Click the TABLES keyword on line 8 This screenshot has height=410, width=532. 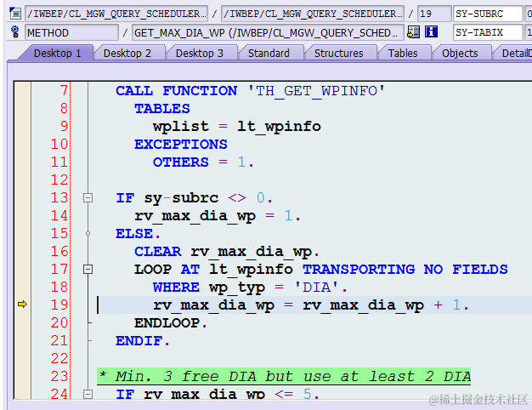point(161,109)
